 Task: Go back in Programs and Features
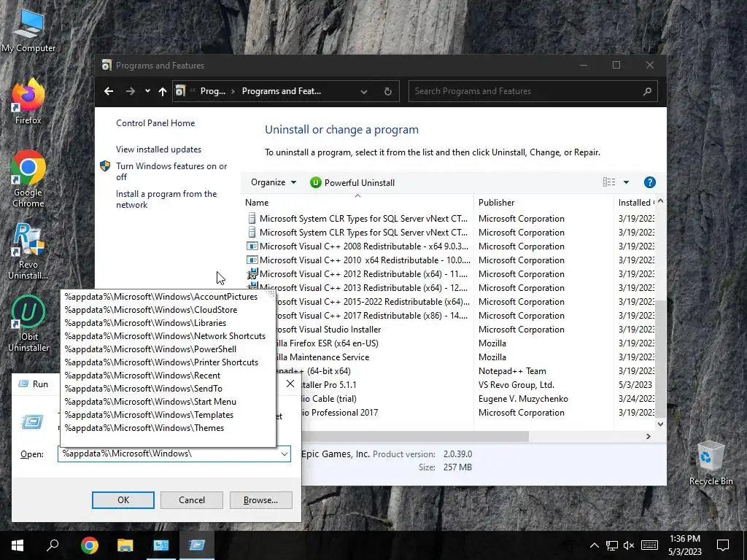[109, 91]
